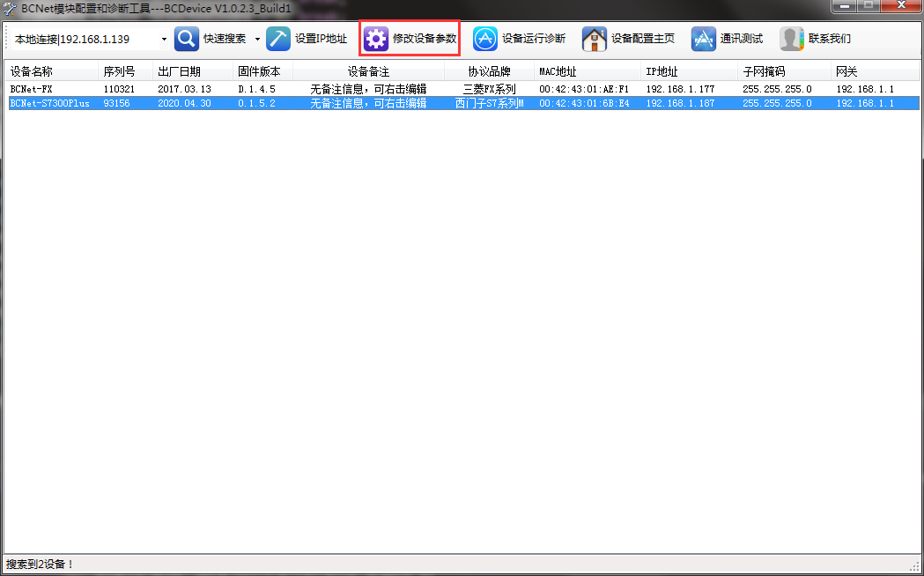Click the 固件版本 column header

pos(259,71)
